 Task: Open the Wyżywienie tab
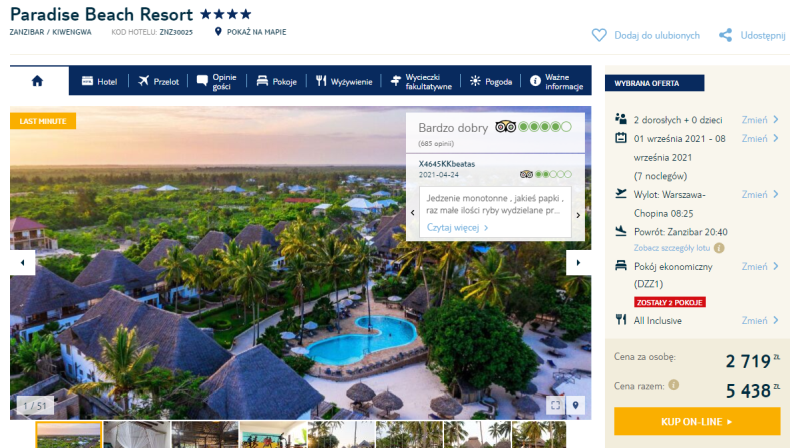coord(344,81)
